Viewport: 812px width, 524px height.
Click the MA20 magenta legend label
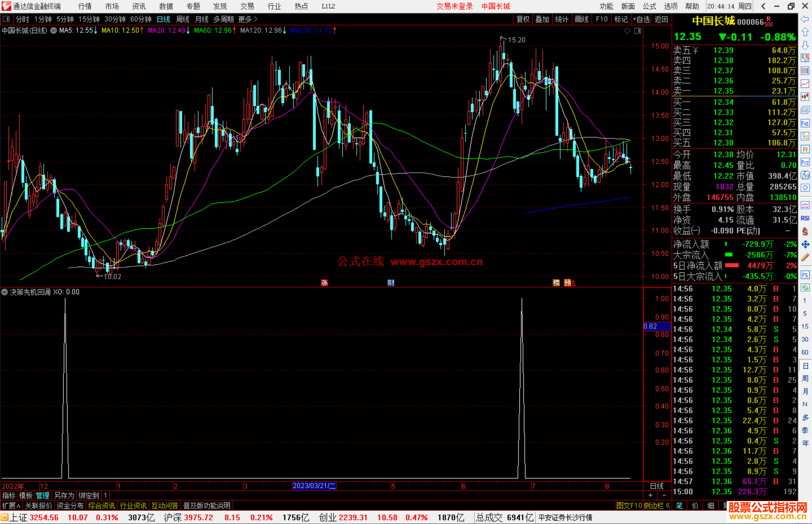click(169, 30)
